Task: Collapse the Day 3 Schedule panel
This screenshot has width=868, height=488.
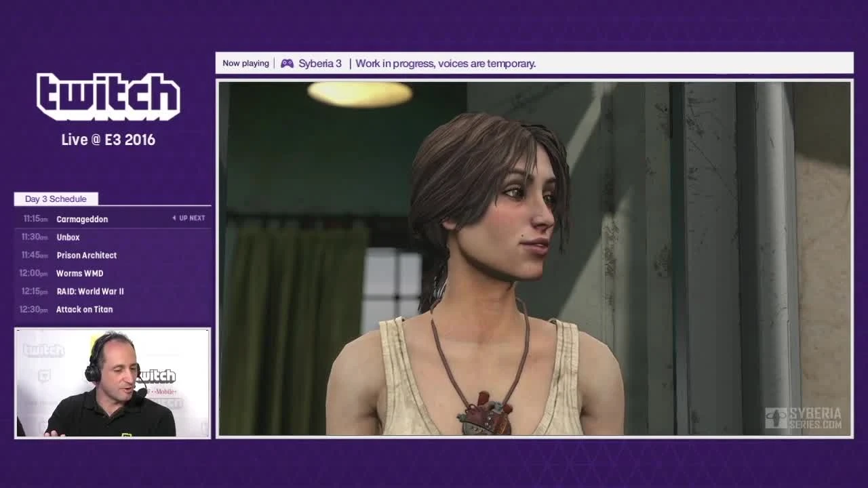Action: click(54, 199)
